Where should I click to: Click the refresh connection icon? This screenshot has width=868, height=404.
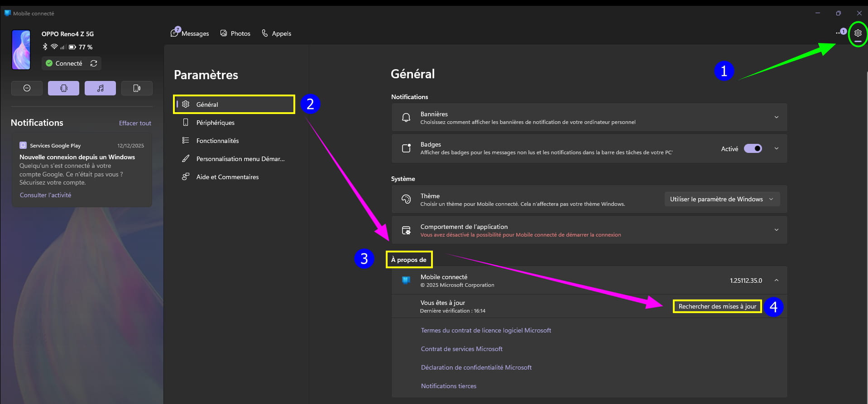point(94,63)
